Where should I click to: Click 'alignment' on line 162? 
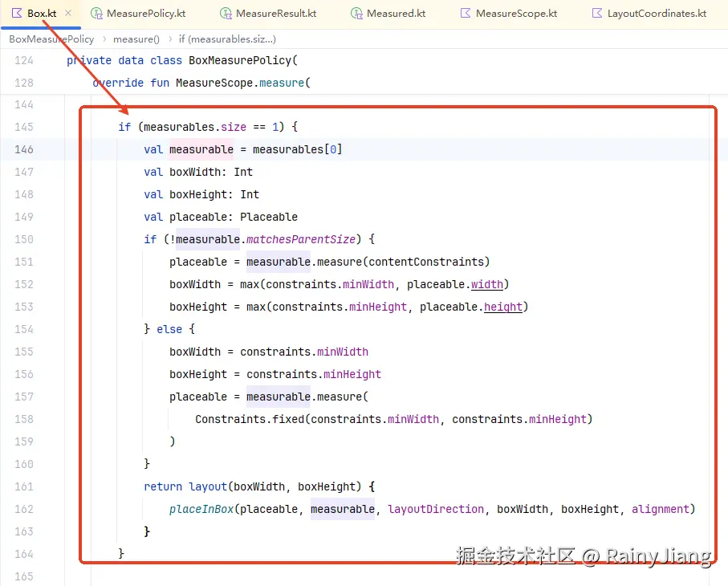click(x=661, y=509)
